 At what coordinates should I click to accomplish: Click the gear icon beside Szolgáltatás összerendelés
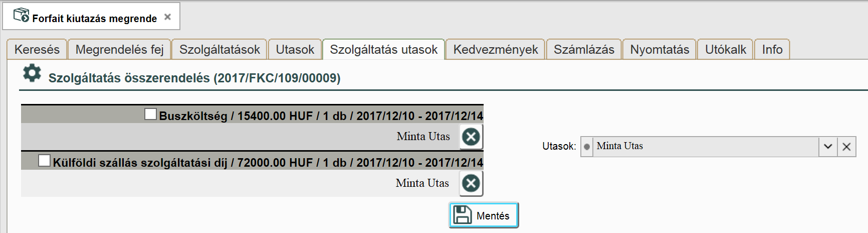[x=32, y=73]
